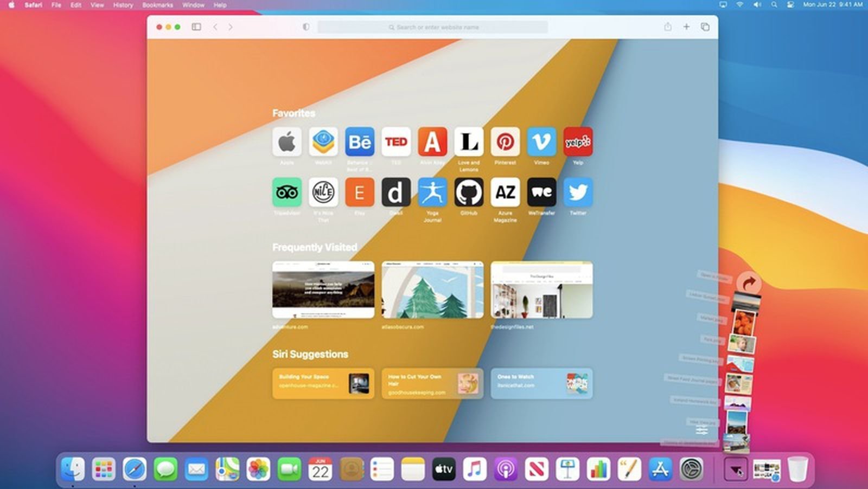Open the red A favorite icon
The image size is (868, 489).
tap(432, 142)
